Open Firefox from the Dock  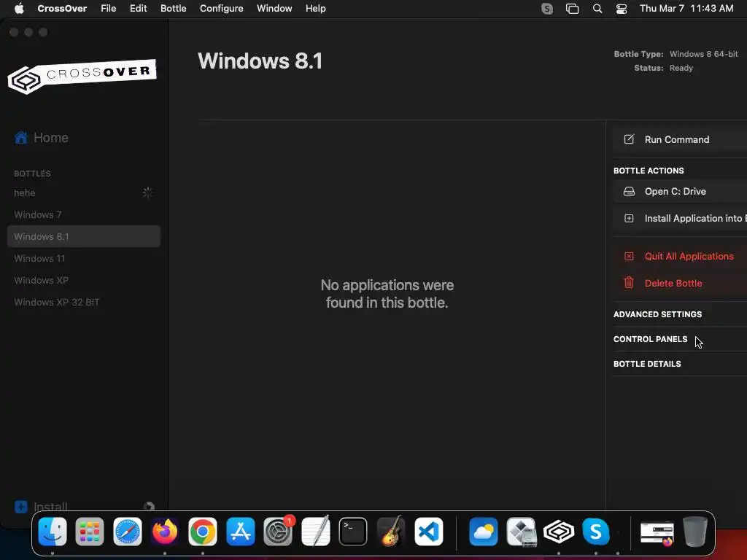click(x=165, y=532)
